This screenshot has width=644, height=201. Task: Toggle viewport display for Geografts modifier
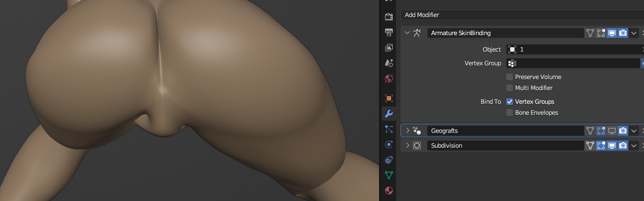pyautogui.click(x=612, y=131)
